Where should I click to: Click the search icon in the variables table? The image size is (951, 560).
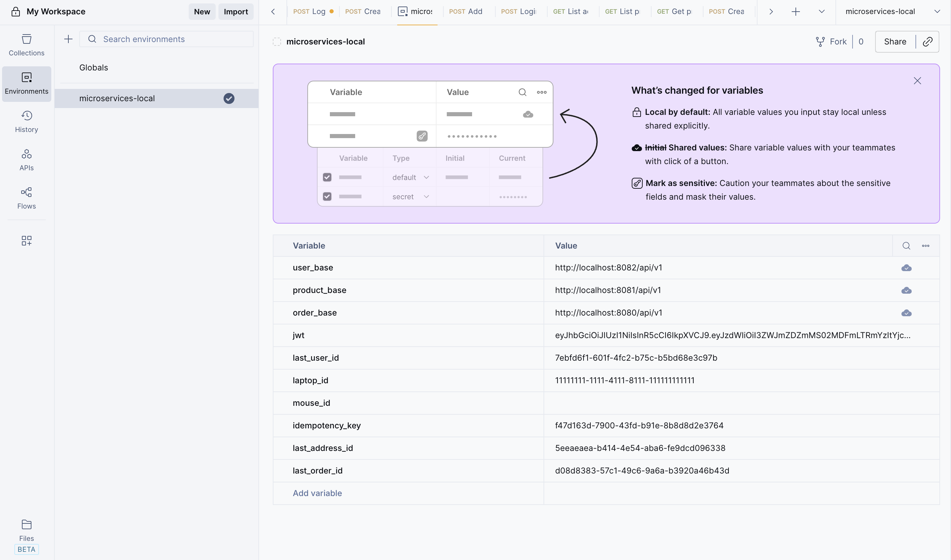(x=906, y=246)
